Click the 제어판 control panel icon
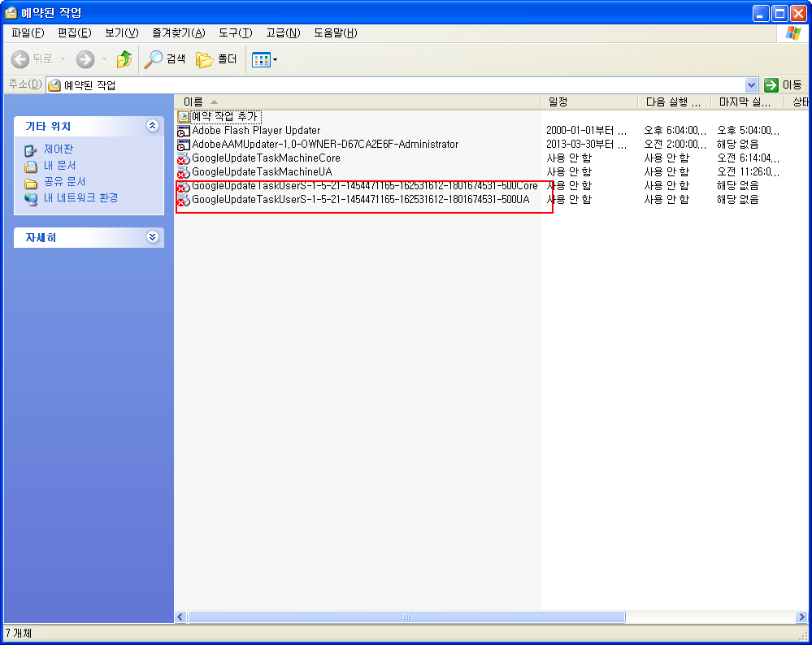Image resolution: width=812 pixels, height=645 pixels. coord(31,150)
